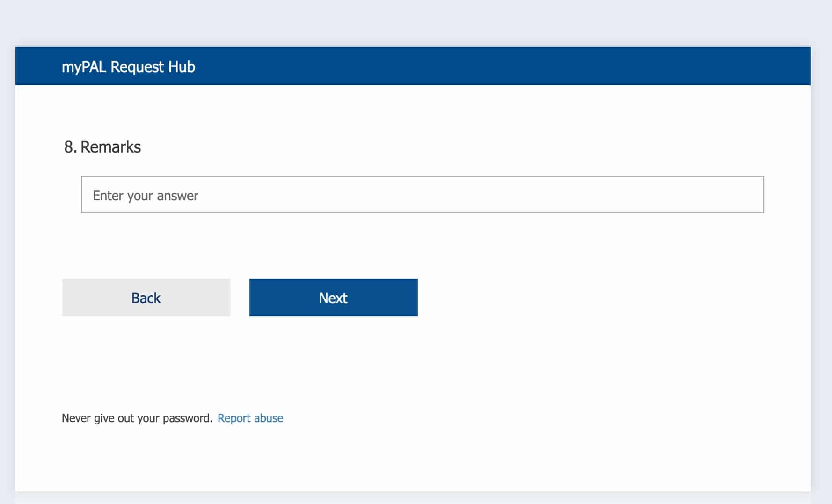The height and width of the screenshot is (504, 832).
Task: Select the '8. Remarks' question label
Action: [102, 147]
